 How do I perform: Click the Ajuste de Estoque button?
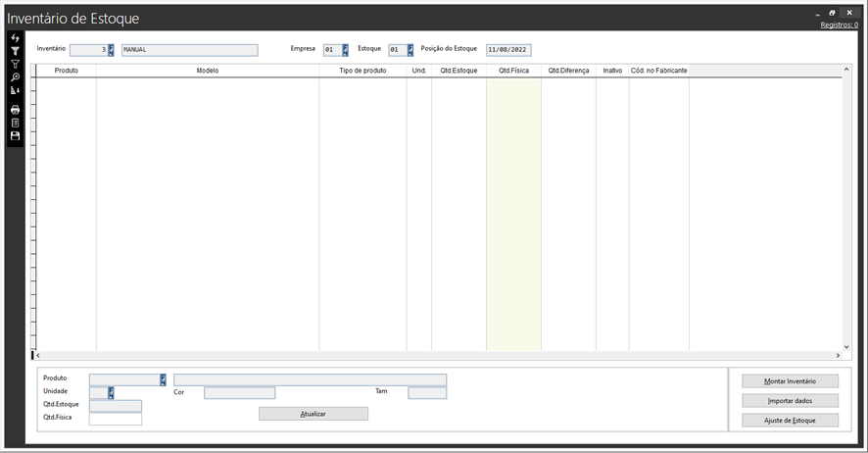tap(790, 420)
